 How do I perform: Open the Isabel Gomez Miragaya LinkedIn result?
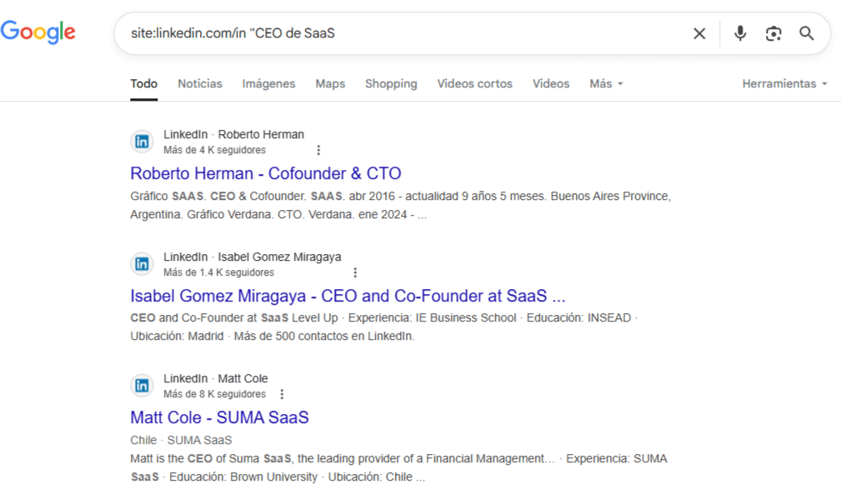[x=348, y=297]
